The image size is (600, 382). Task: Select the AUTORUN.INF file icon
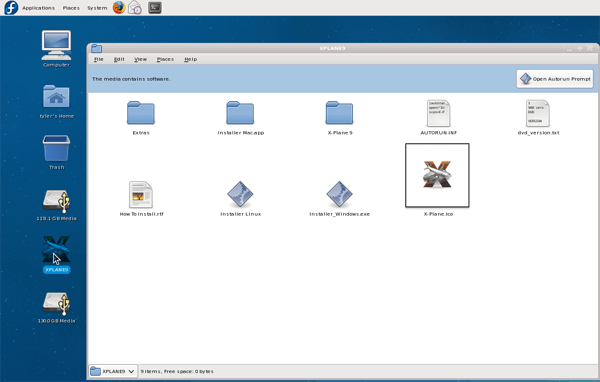pos(438,113)
